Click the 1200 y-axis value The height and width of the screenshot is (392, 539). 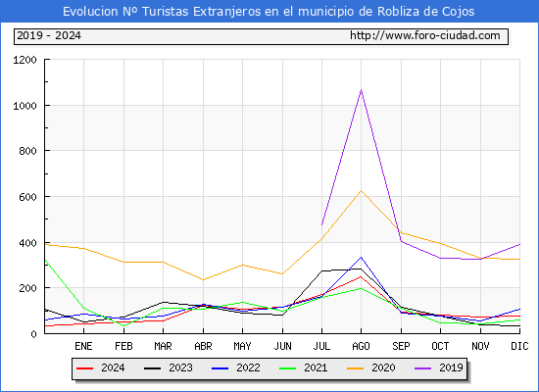[x=24, y=60]
